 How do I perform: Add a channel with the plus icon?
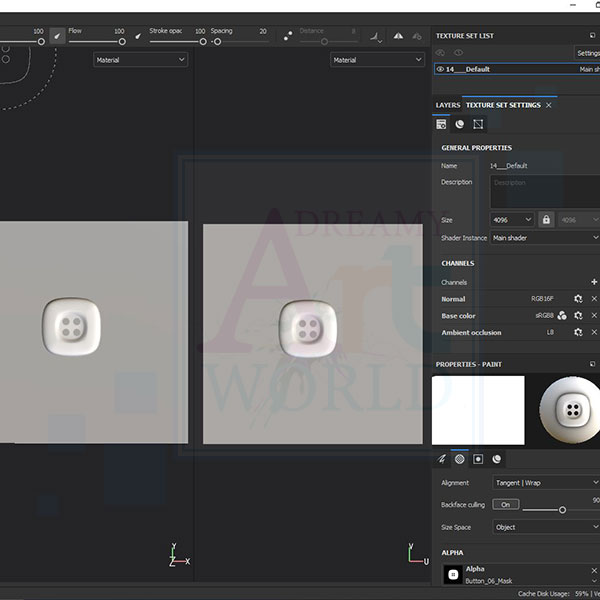(594, 283)
